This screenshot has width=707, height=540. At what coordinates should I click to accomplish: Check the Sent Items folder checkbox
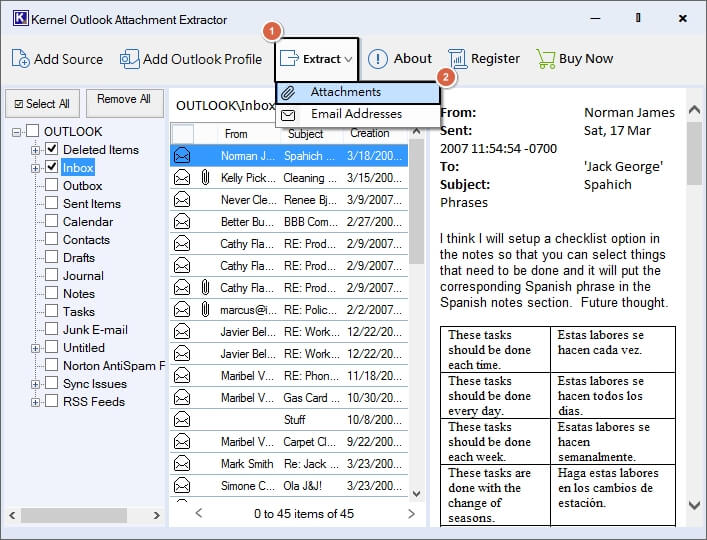52,203
